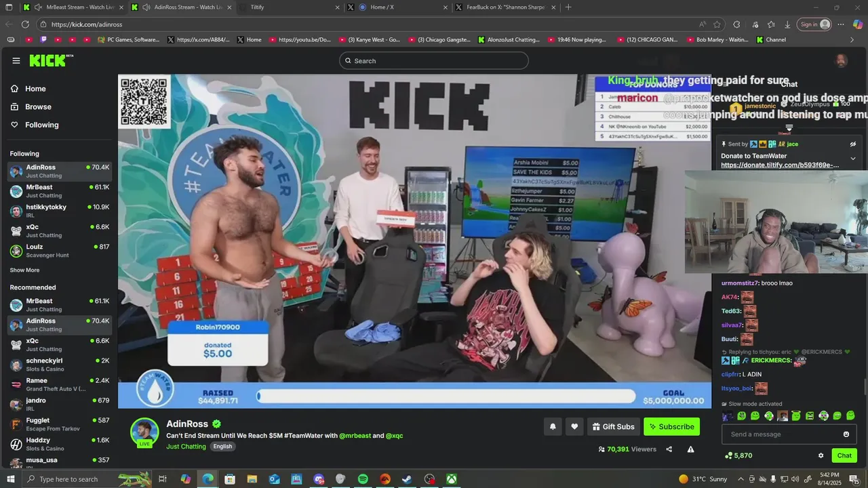Open MrBeast in Following list
Image resolution: width=868 pixels, height=488 pixels.
(60, 191)
